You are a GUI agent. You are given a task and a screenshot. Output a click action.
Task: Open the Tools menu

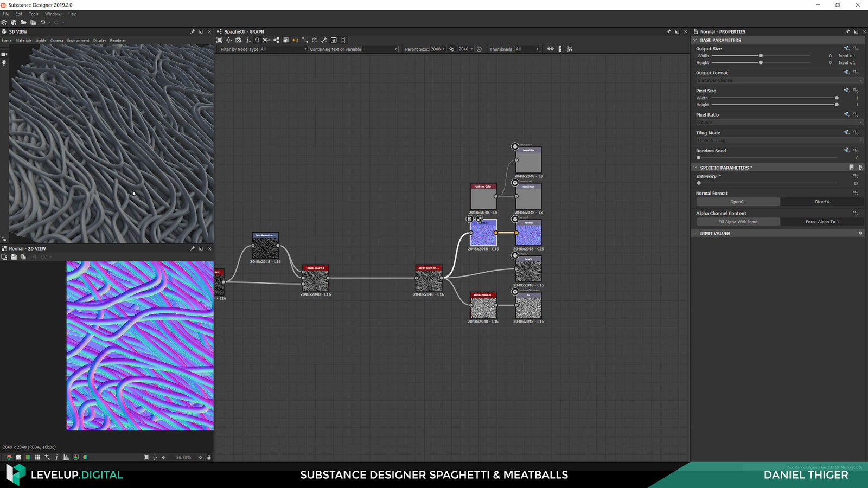pos(34,14)
